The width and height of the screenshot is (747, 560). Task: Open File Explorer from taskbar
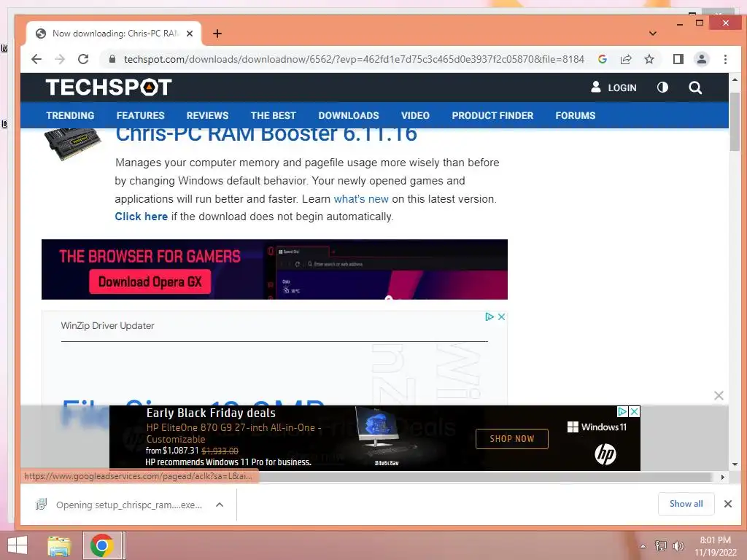59,545
